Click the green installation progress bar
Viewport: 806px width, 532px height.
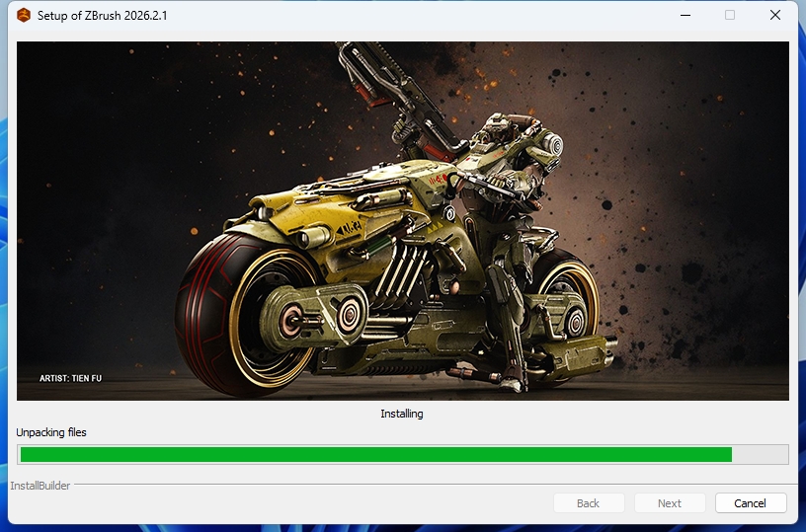pyautogui.click(x=402, y=454)
